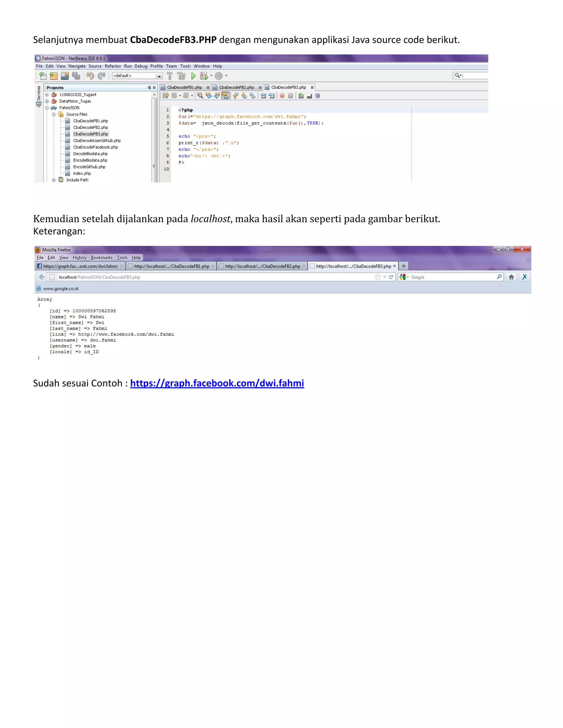This screenshot has height=728, width=563.
Task: Select CbaEncodeFacebook.php in the Projects tree
Action: coord(95,147)
